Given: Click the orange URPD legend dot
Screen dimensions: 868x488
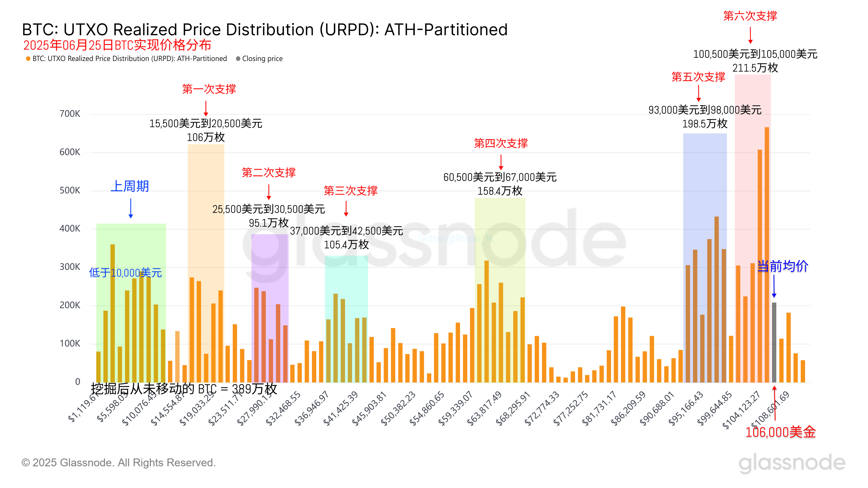Looking at the screenshot, I should pyautogui.click(x=28, y=59).
